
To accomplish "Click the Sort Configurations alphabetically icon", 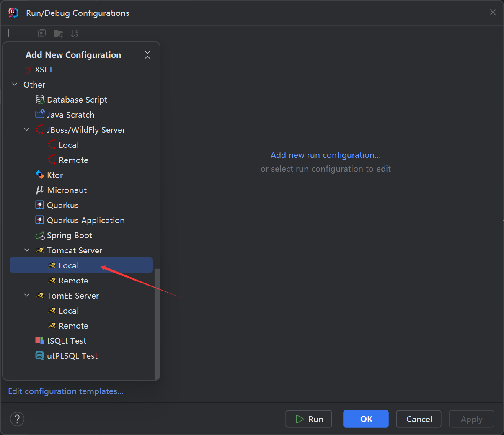I will tap(75, 33).
